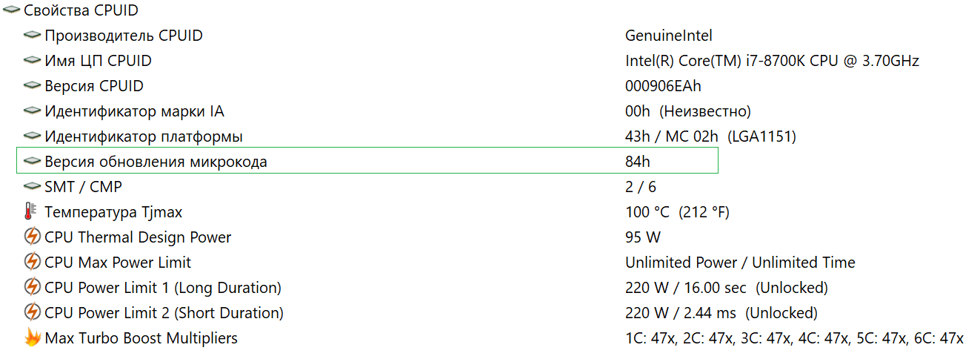Click the Unlimited Power / Unlimited Time value
The image size is (980, 359).
tap(740, 263)
